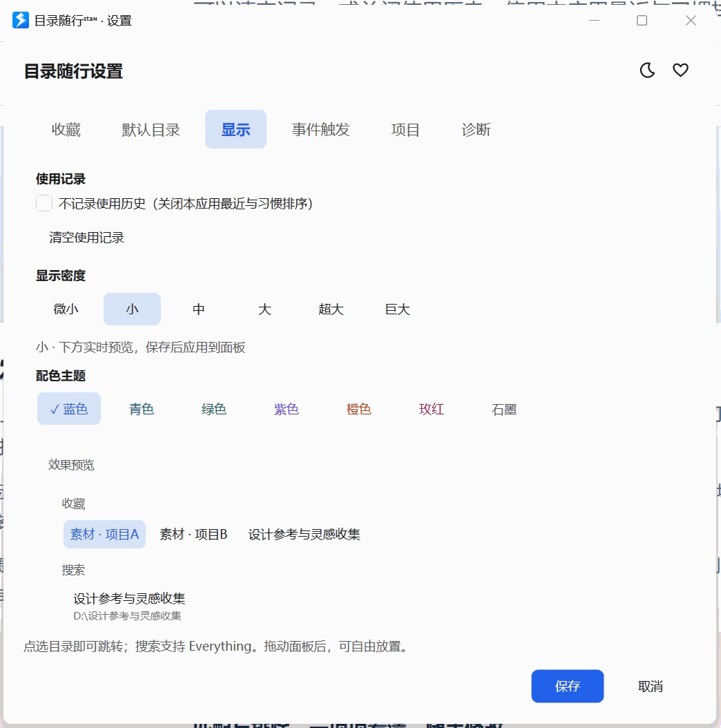Screen dimensions: 721x728
Task: Close the settings window
Action: tap(691, 21)
